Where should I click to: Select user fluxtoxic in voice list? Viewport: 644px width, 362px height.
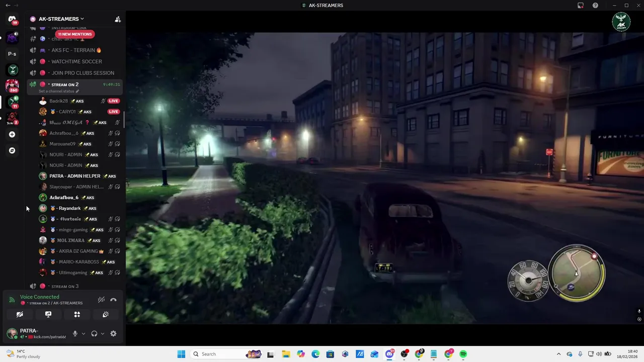click(79, 219)
